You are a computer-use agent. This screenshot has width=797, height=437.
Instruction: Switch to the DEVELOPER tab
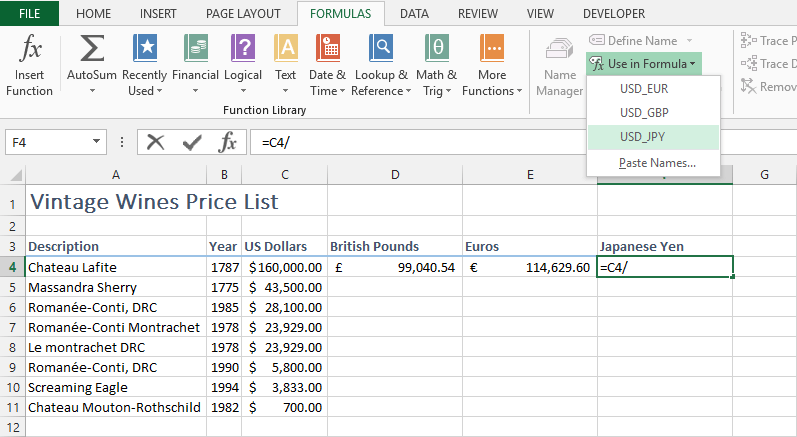pos(614,14)
